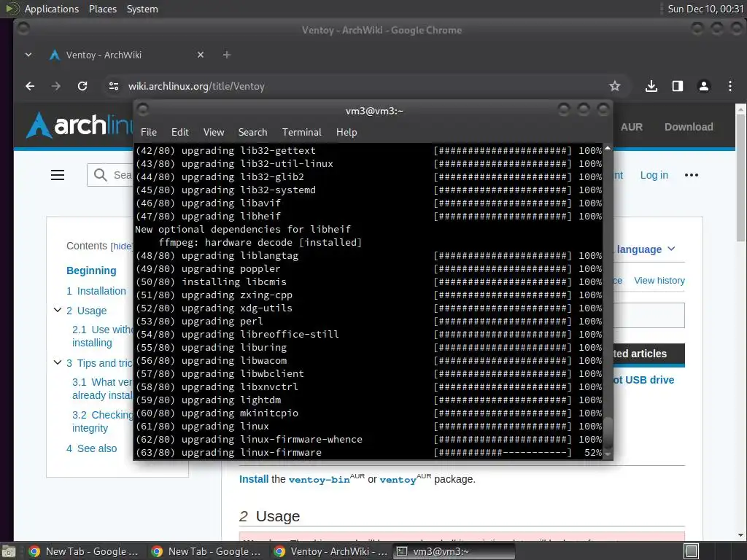Screen dimensions: 747x560
Task: Reload the Ventoy wiki page
Action: [82, 86]
